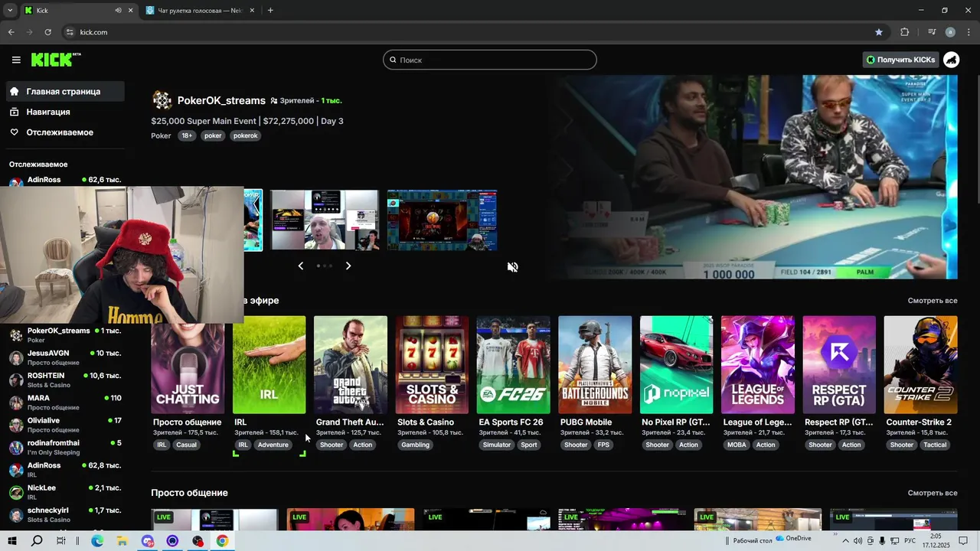The height and width of the screenshot is (551, 980).
Task: Show next featured stream in carousel
Action: (348, 266)
